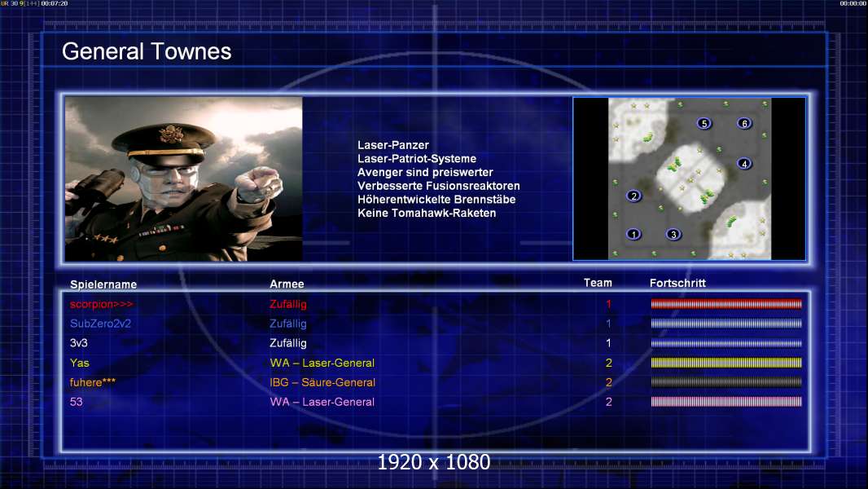Image resolution: width=868 pixels, height=489 pixels.
Task: Select player name scorpion>>>
Action: tap(101, 304)
